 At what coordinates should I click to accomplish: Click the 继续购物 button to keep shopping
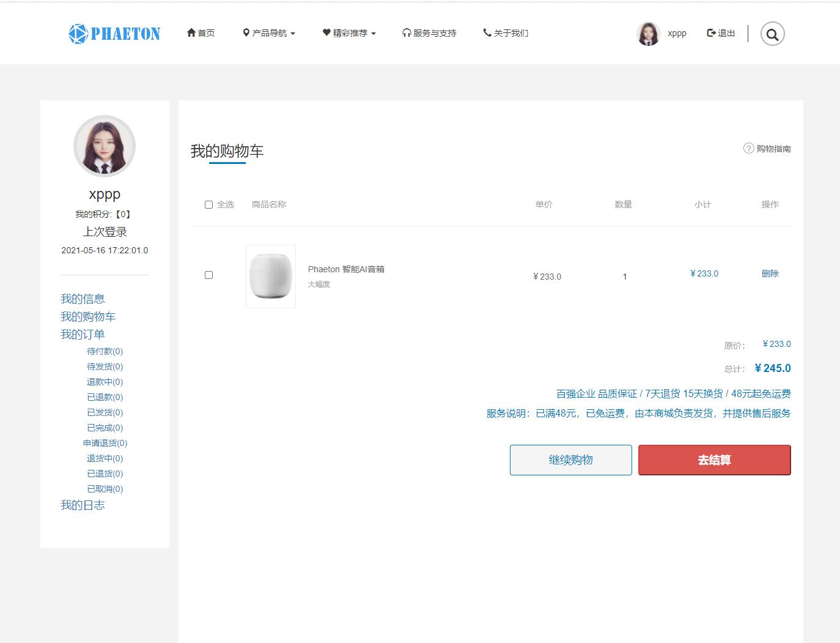(570, 459)
